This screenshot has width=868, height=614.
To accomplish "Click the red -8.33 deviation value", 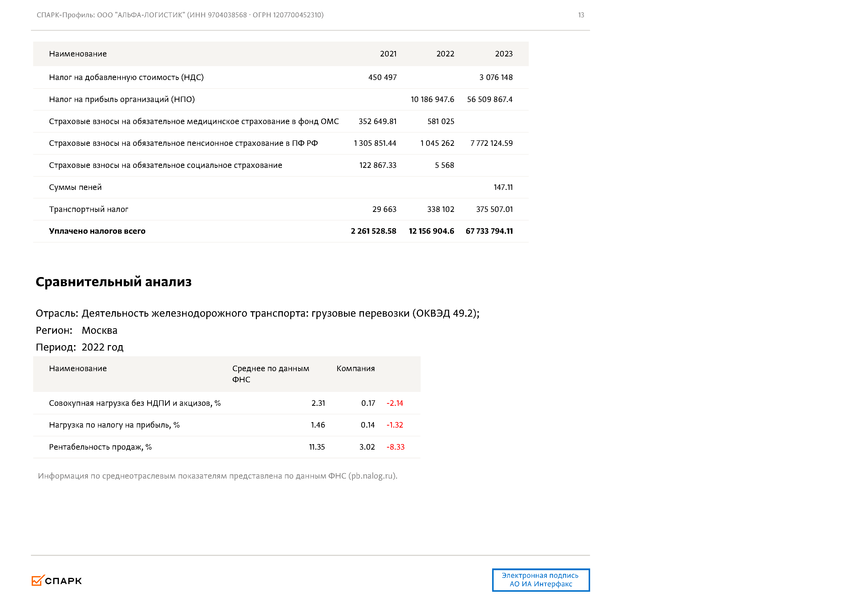I will (x=395, y=447).
